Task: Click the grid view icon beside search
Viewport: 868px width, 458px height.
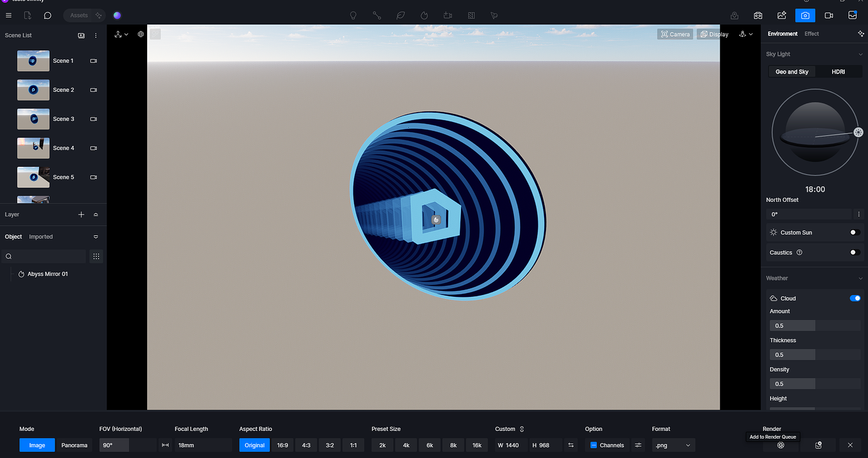Action: click(96, 256)
